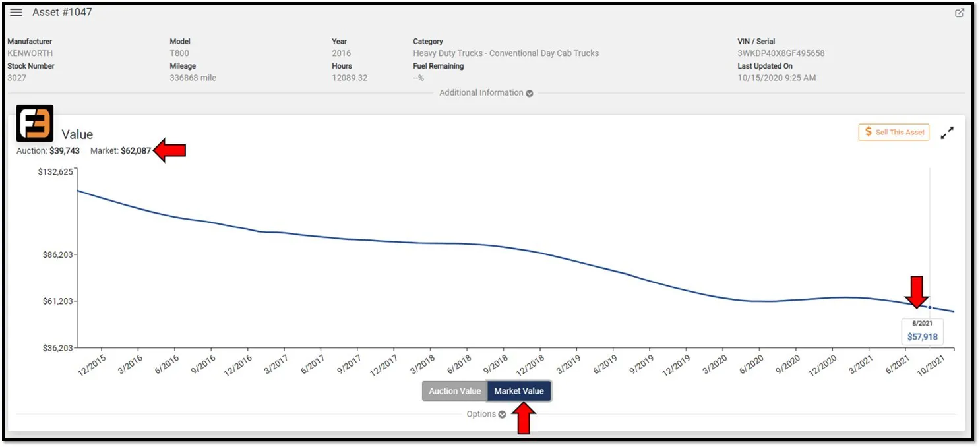Click the 2016 year value
Image resolution: width=980 pixels, height=447 pixels.
click(x=341, y=53)
